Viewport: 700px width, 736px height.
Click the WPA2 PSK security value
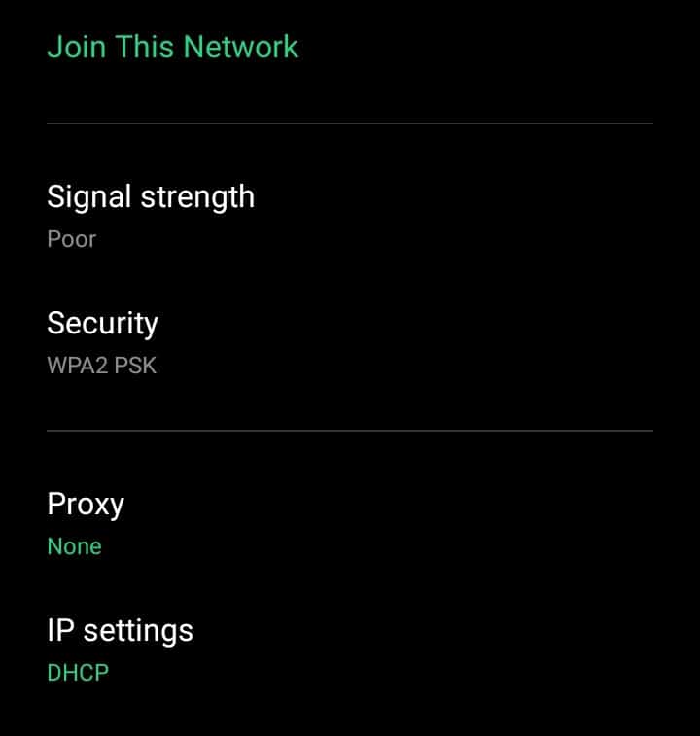point(101,366)
